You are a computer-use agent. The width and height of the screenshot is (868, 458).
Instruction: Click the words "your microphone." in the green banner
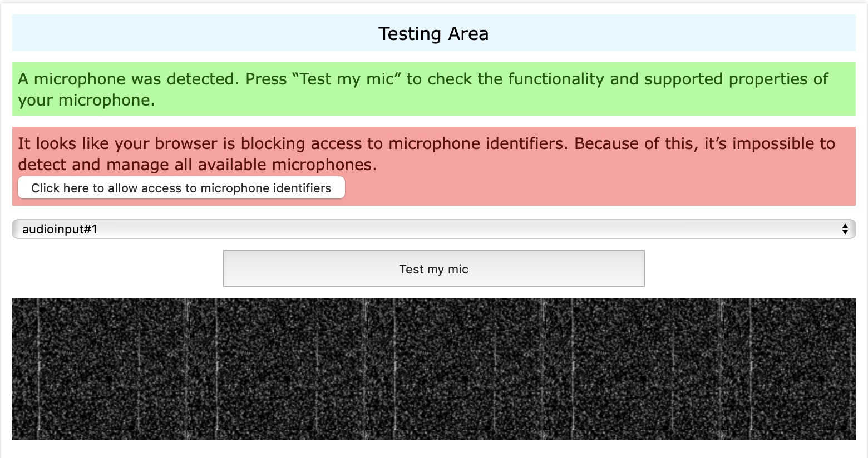(86, 100)
